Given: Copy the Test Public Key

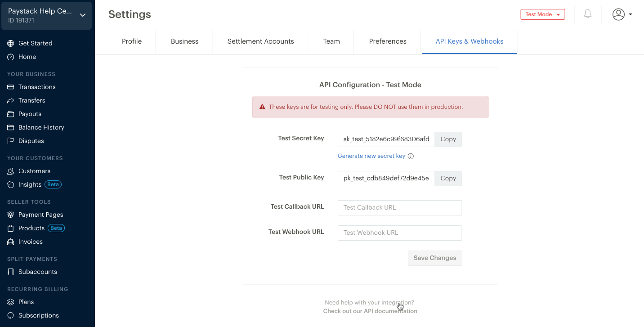Looking at the screenshot, I should 448,179.
